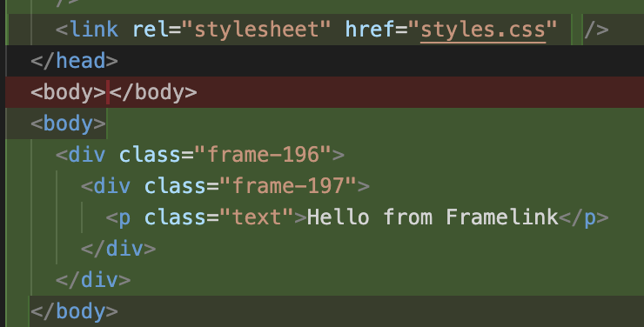
Task: Click the inner closing div tag
Action: click(118, 249)
